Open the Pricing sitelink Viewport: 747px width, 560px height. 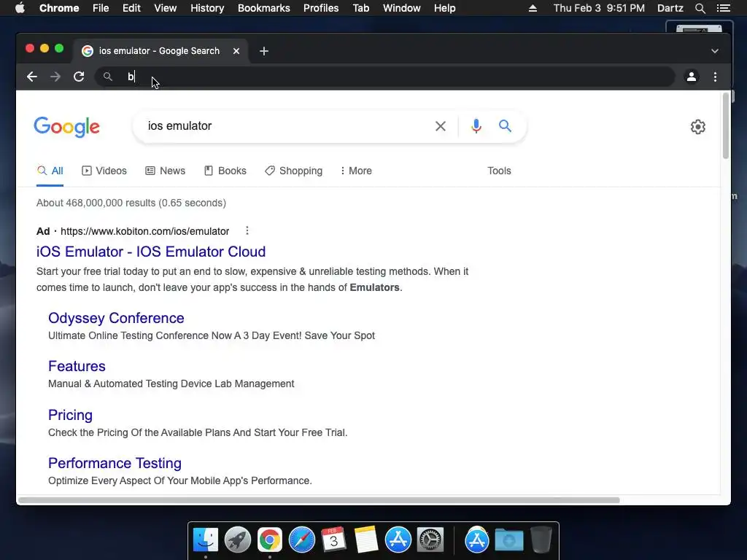[71, 415]
